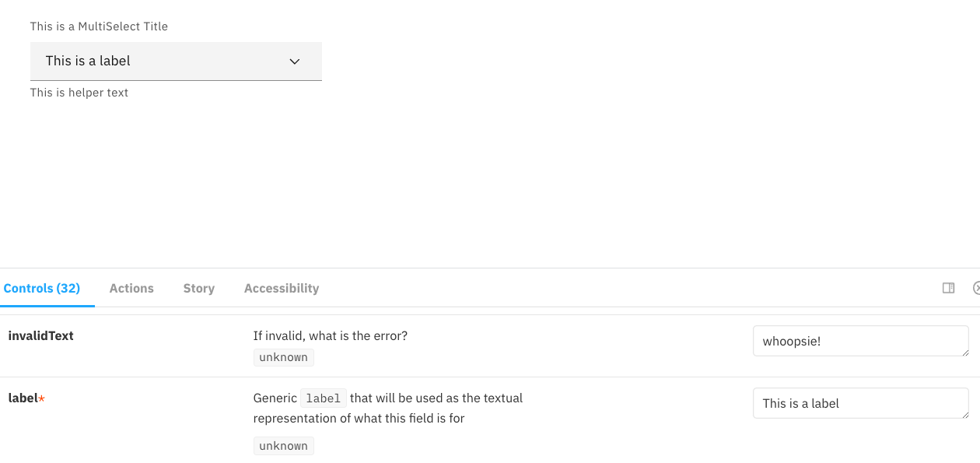Select the Accessibility tab

pos(281,288)
